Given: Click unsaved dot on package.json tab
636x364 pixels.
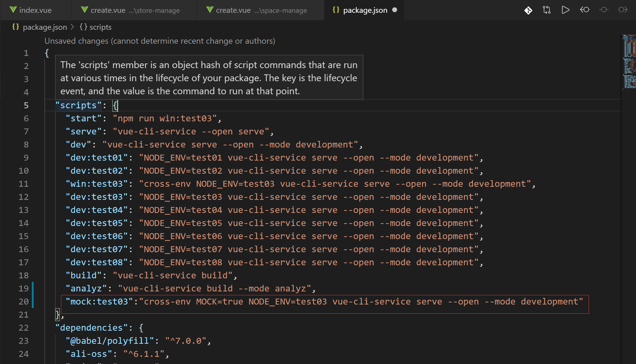Looking at the screenshot, I should click(395, 10).
